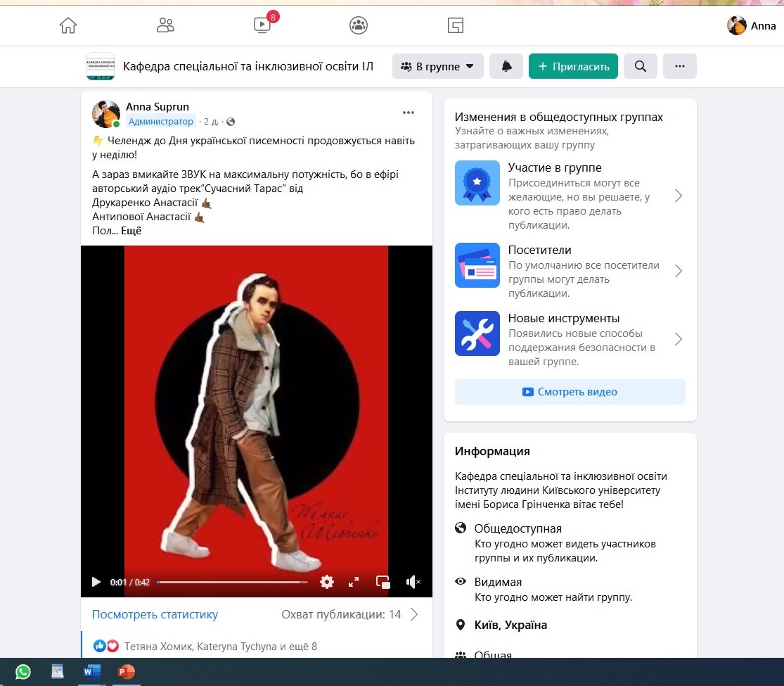Open the Groups icon in top navigation
The width and height of the screenshot is (784, 686).
click(359, 26)
